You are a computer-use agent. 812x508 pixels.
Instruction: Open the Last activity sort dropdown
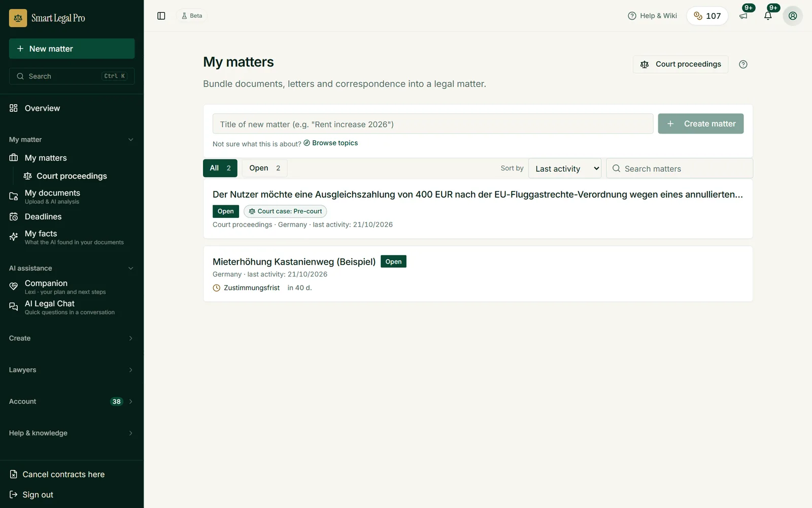[x=565, y=169]
